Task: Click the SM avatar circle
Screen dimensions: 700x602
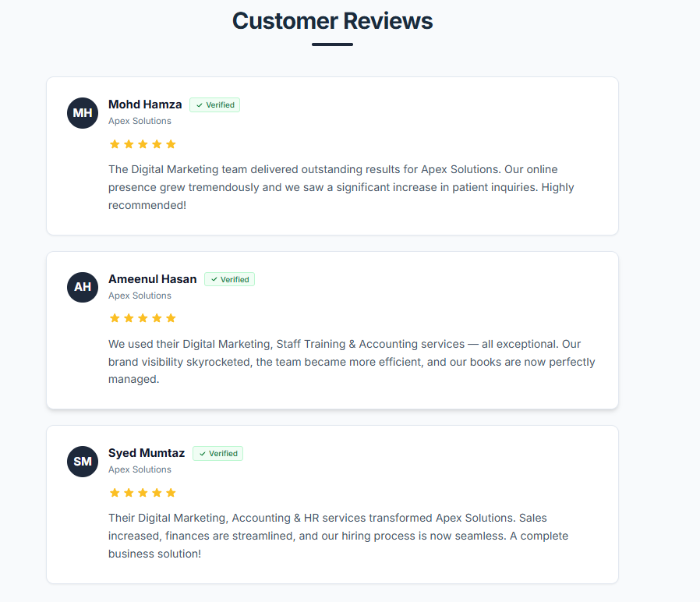Action: click(x=83, y=462)
